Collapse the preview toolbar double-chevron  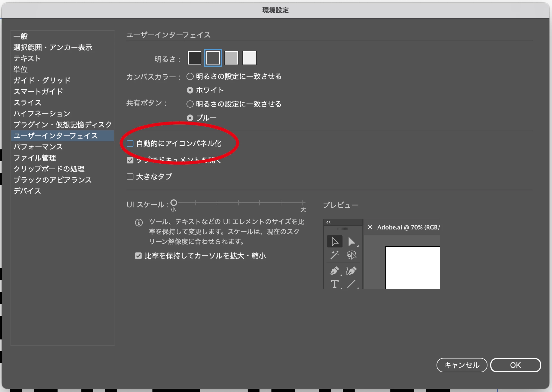[328, 222]
